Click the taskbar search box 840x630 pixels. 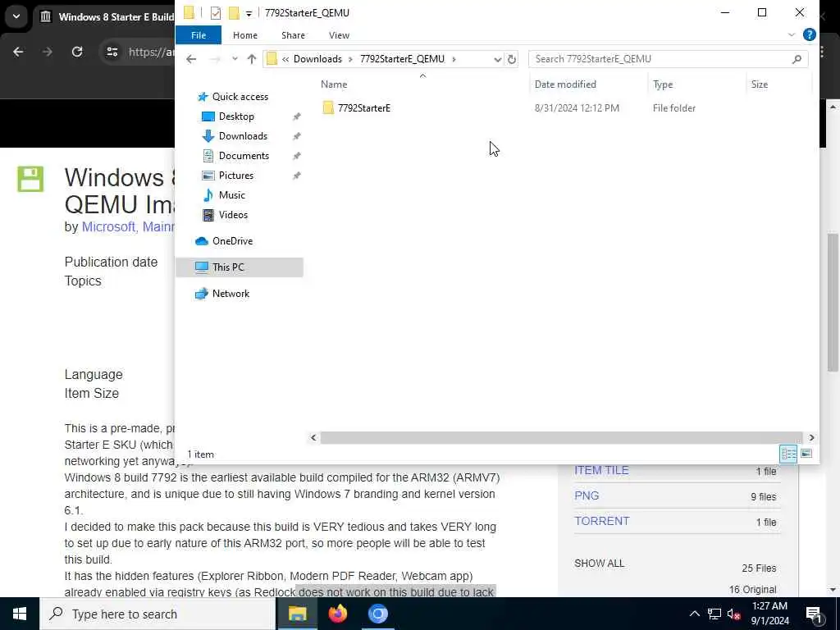tap(157, 614)
